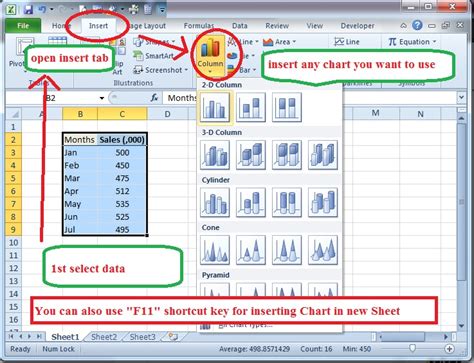Click the Screenshot button in Illustrations
Viewport: 474px width, 363px height.
pos(160,70)
